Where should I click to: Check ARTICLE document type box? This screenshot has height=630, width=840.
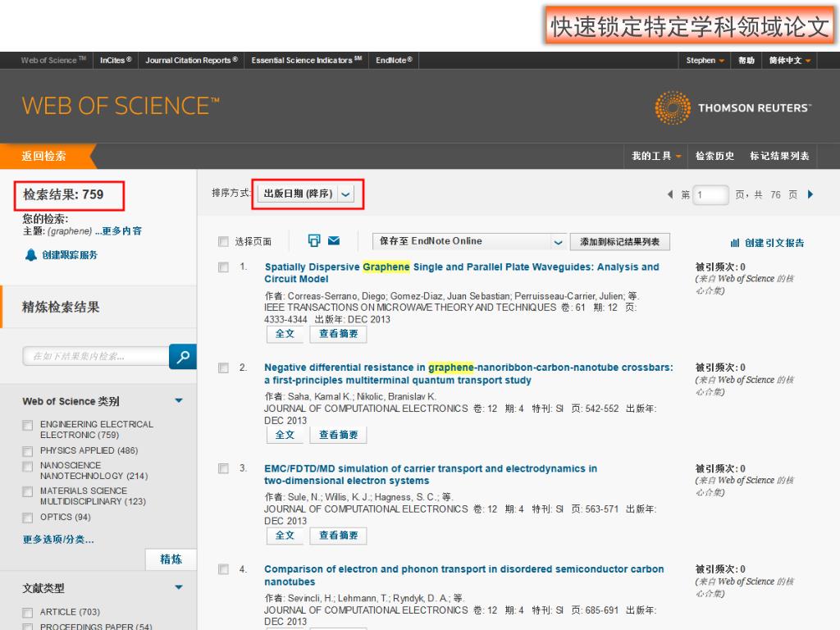[x=27, y=612]
